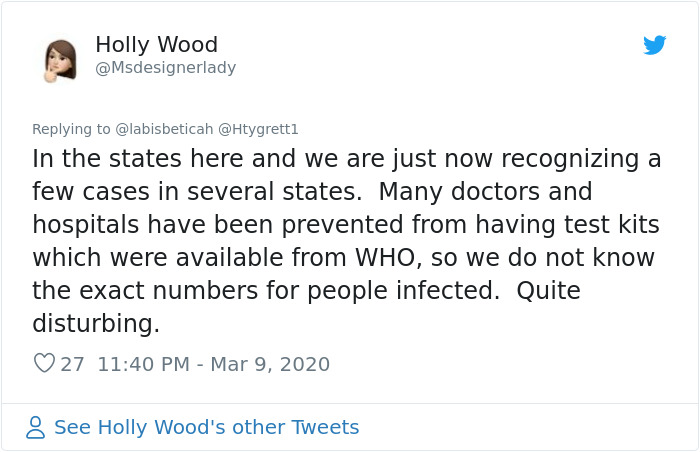Click the display name Holly Wood

click(156, 45)
